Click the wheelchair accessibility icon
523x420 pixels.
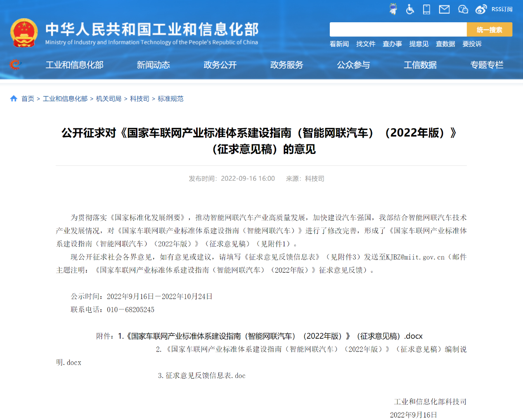(x=410, y=9)
